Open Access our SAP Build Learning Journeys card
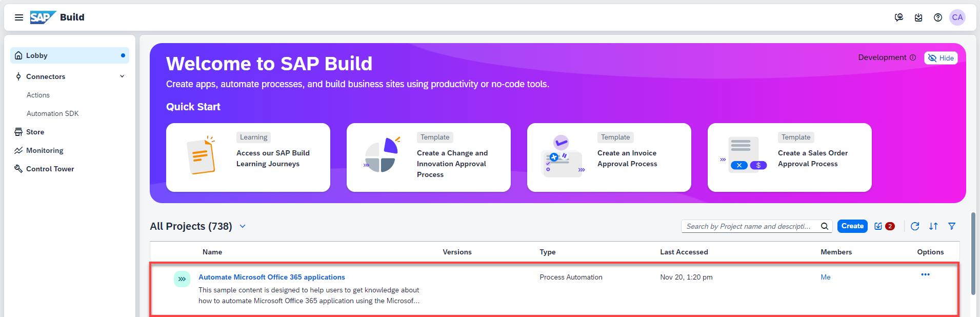Image resolution: width=980 pixels, height=317 pixels. (248, 157)
